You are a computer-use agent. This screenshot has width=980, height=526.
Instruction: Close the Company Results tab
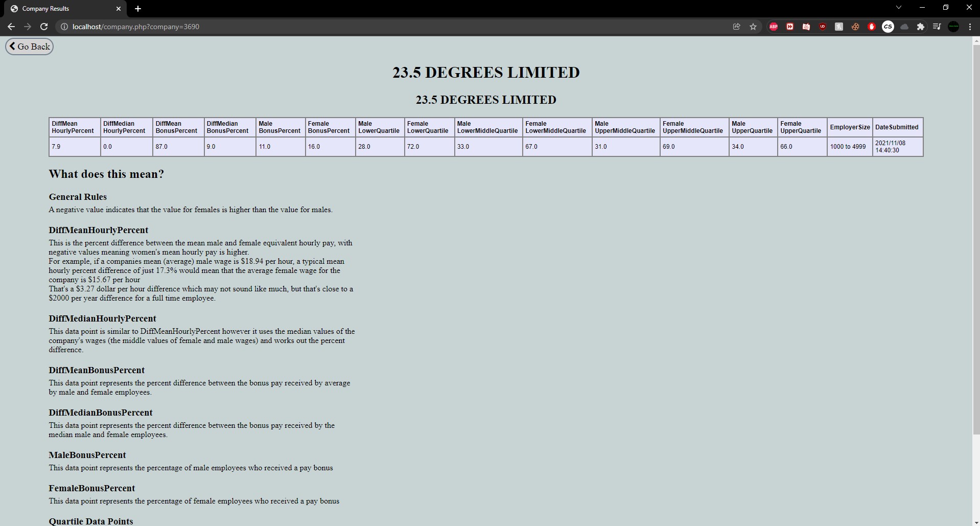click(119, 9)
